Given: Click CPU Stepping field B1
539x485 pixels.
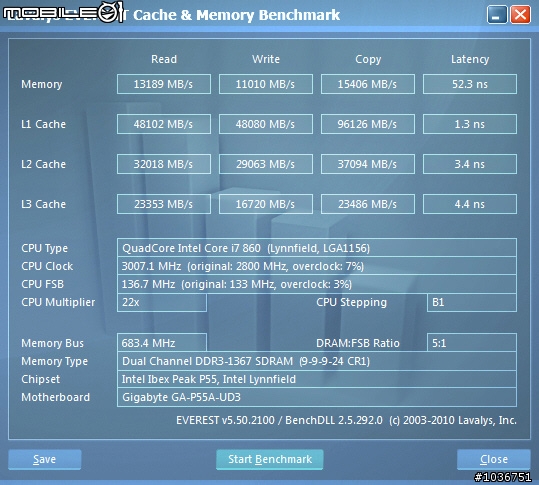Looking at the screenshot, I should click(x=472, y=302).
